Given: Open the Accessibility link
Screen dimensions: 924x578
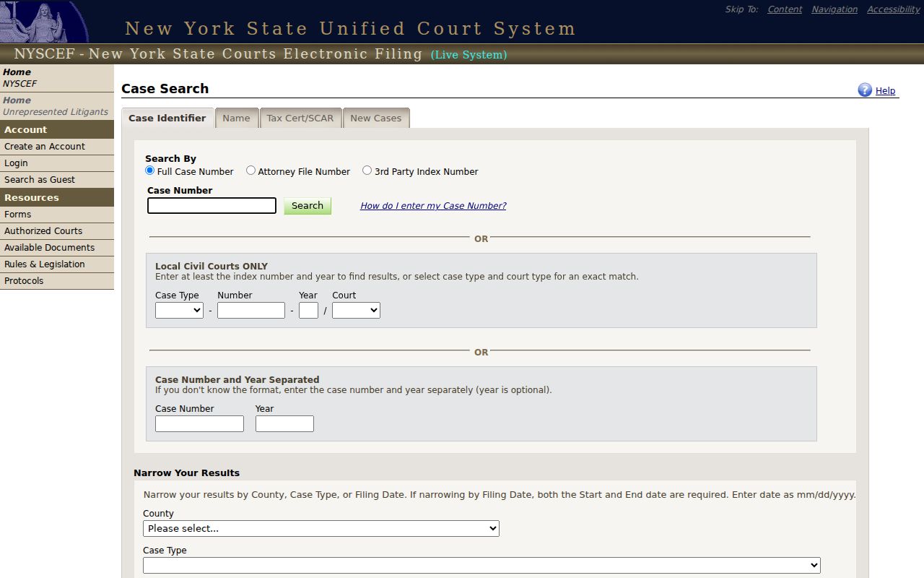Looking at the screenshot, I should 894,9.
